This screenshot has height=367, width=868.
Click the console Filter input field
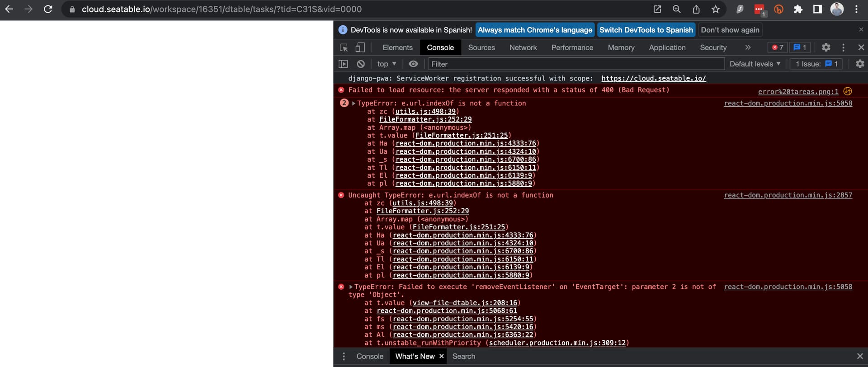574,64
